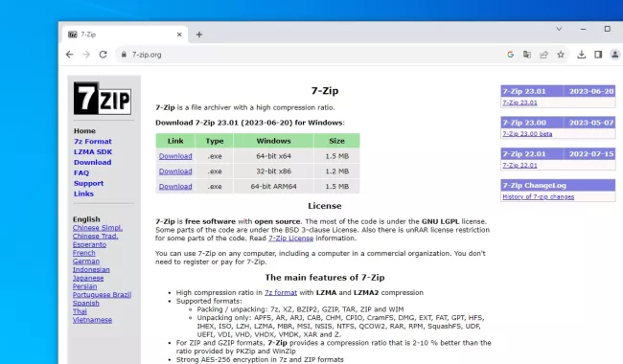
Task: Switch language to Portuguese Brazil
Action: (x=102, y=294)
